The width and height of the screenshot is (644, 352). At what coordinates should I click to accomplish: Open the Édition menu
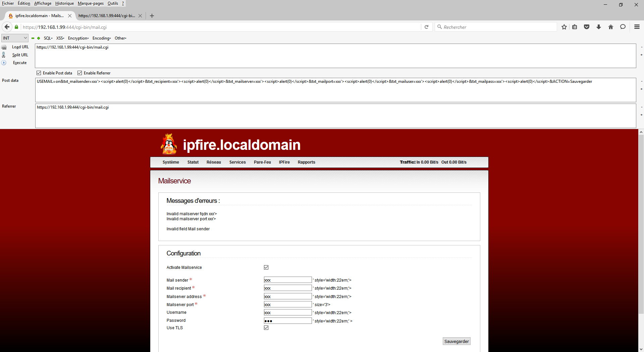tap(24, 3)
